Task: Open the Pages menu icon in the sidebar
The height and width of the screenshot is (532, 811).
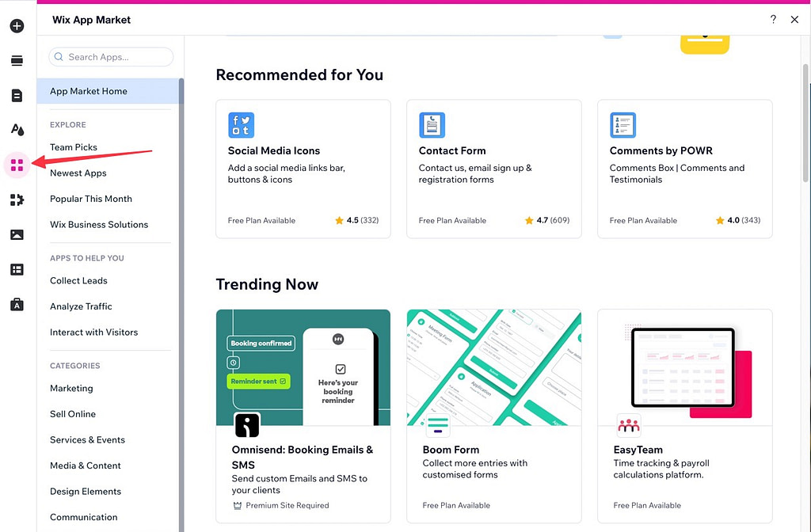Action: tap(16, 95)
